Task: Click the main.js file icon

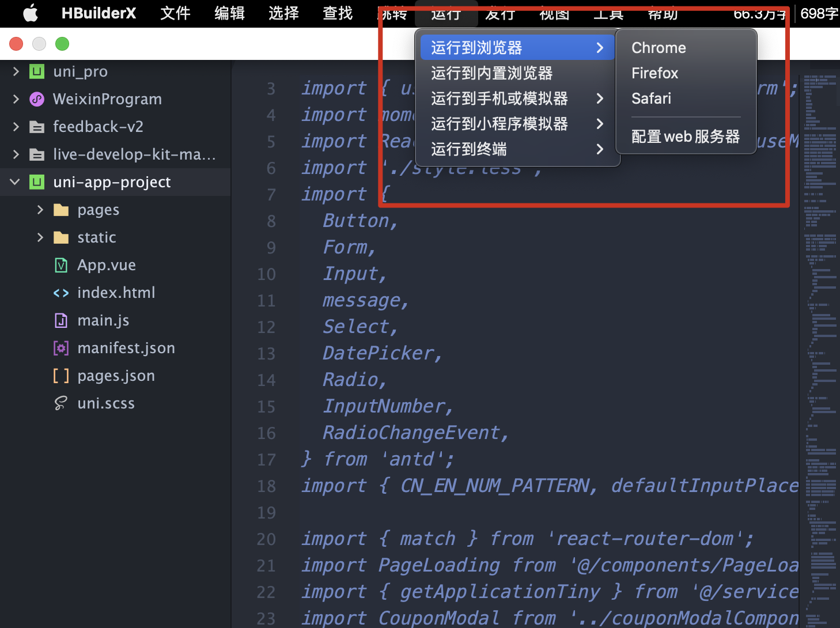Action: pos(61,320)
